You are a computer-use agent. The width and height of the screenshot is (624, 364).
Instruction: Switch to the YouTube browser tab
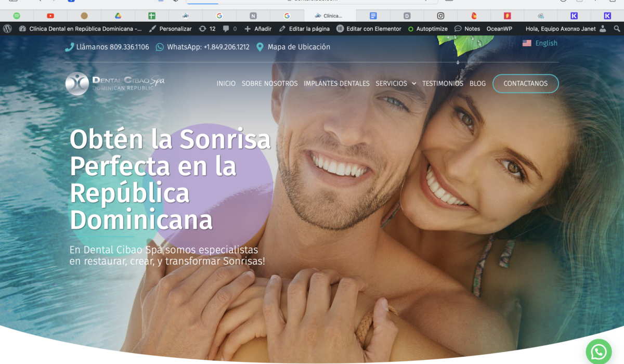coord(50,16)
